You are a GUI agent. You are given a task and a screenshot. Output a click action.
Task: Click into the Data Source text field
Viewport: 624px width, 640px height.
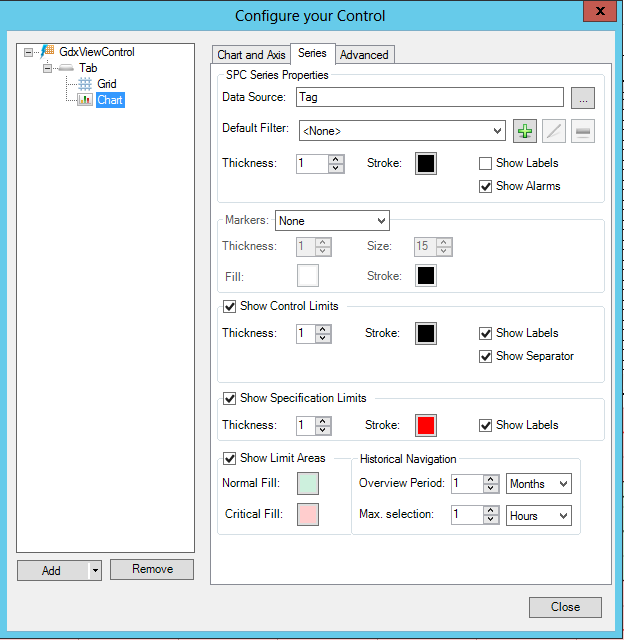[428, 98]
